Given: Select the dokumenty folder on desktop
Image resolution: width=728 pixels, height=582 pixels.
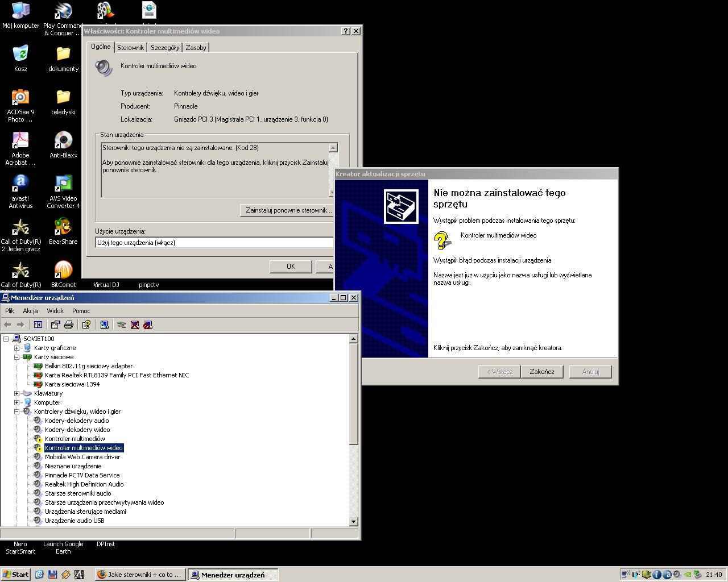Looking at the screenshot, I should click(63, 59).
